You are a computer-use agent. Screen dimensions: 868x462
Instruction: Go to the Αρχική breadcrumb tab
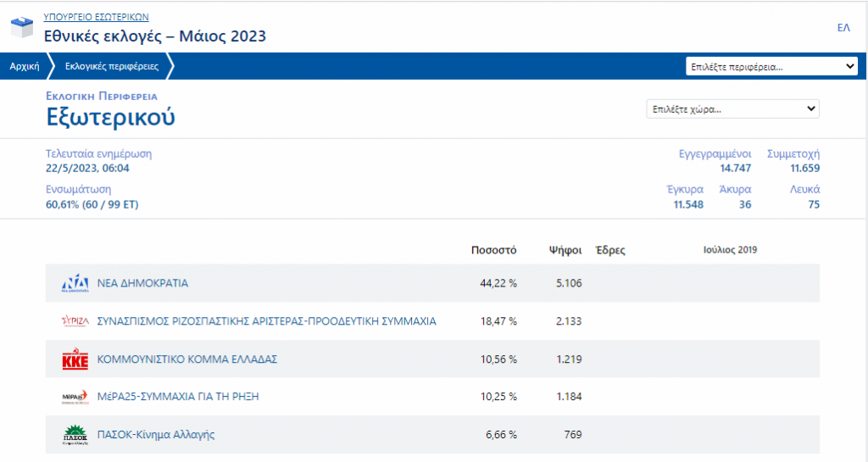point(25,66)
